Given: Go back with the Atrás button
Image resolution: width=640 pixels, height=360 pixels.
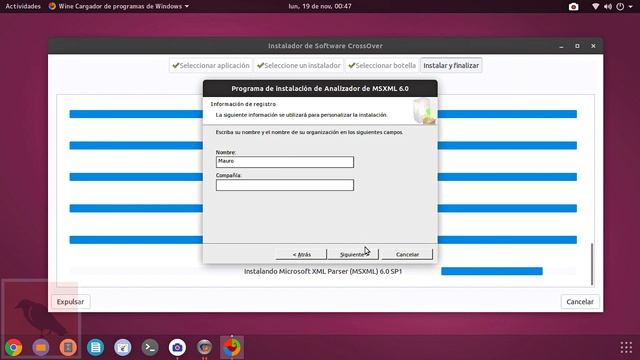Looking at the screenshot, I should (301, 254).
